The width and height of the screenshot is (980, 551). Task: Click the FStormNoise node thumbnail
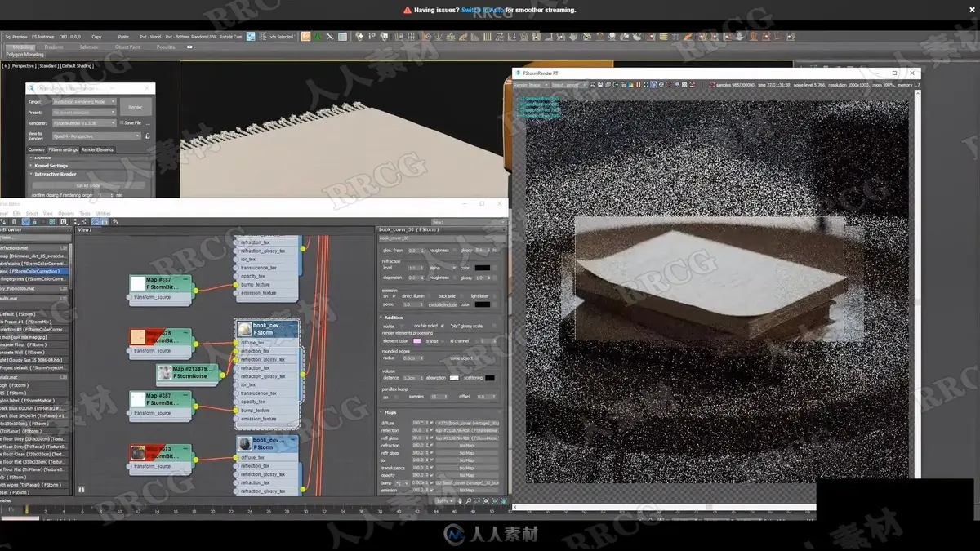coord(165,373)
